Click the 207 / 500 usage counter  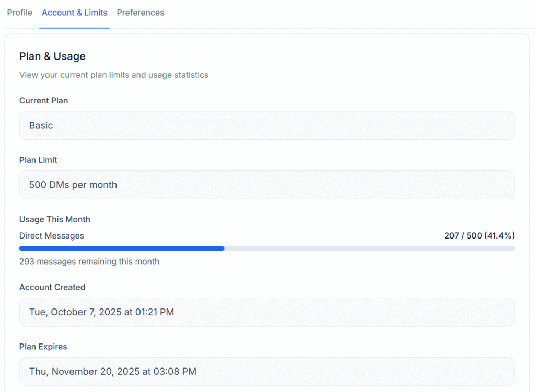point(462,236)
